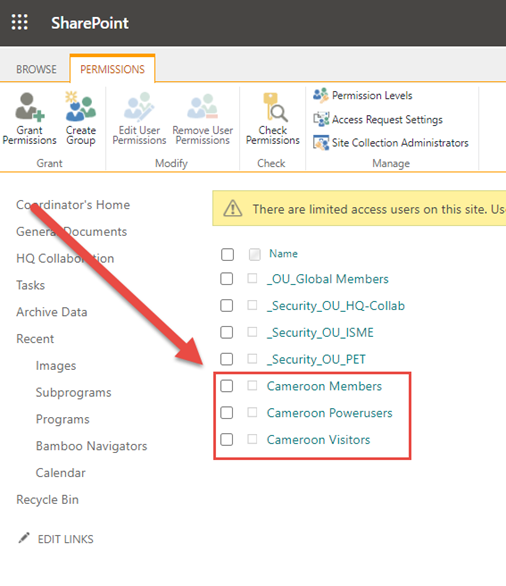Select the Cameroon Visitors checkbox

tap(226, 440)
